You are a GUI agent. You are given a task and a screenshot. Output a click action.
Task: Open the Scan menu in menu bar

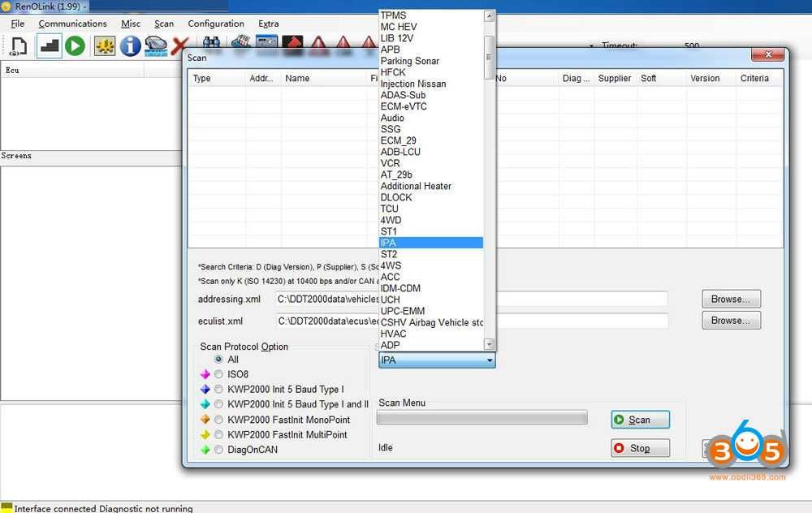click(164, 24)
